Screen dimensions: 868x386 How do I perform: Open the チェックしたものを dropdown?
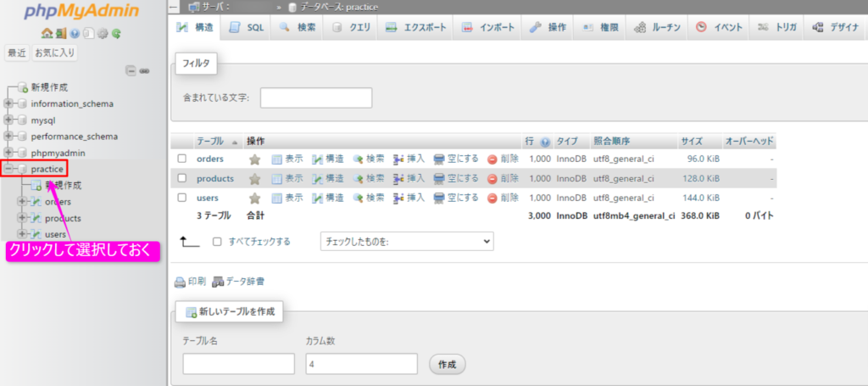pyautogui.click(x=406, y=241)
